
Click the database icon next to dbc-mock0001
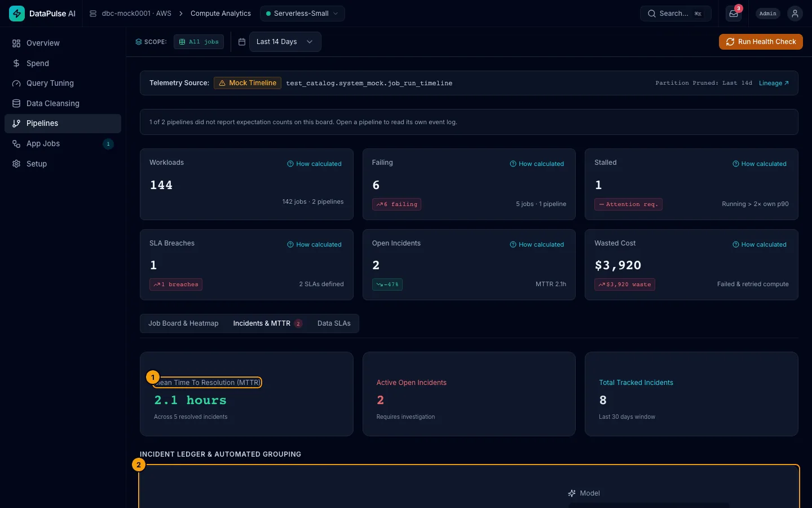[93, 14]
